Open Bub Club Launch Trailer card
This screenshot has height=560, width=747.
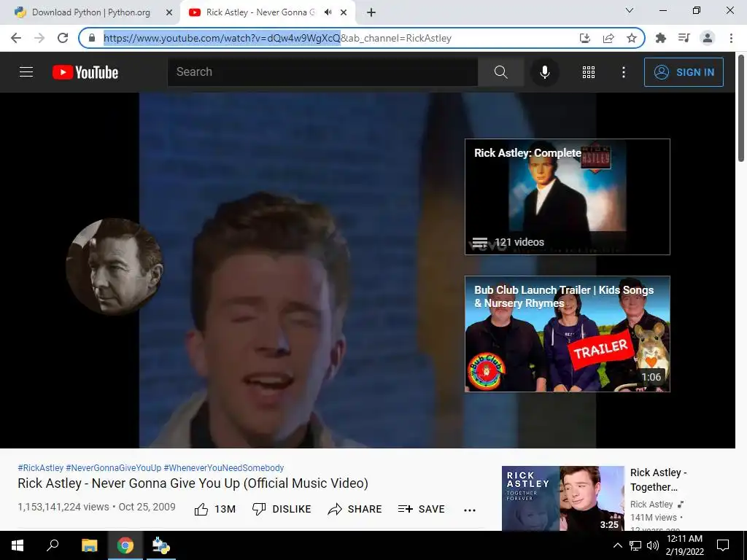tap(568, 334)
